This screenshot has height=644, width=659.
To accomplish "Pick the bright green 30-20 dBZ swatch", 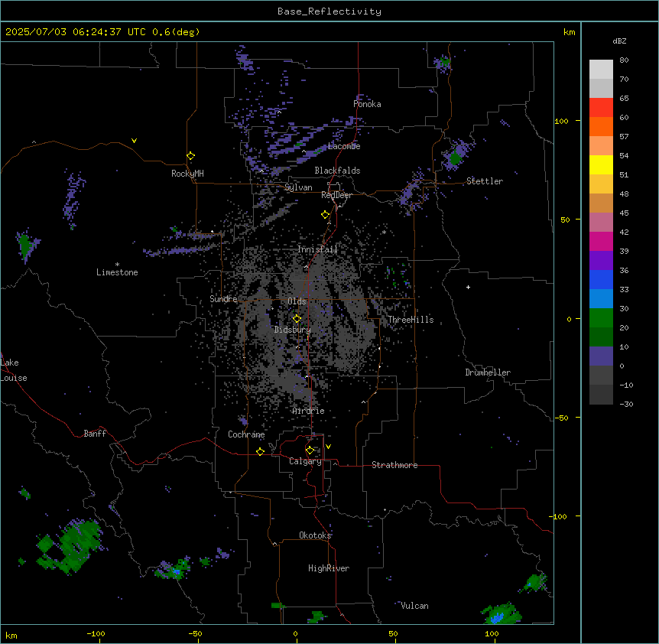I will [x=601, y=318].
